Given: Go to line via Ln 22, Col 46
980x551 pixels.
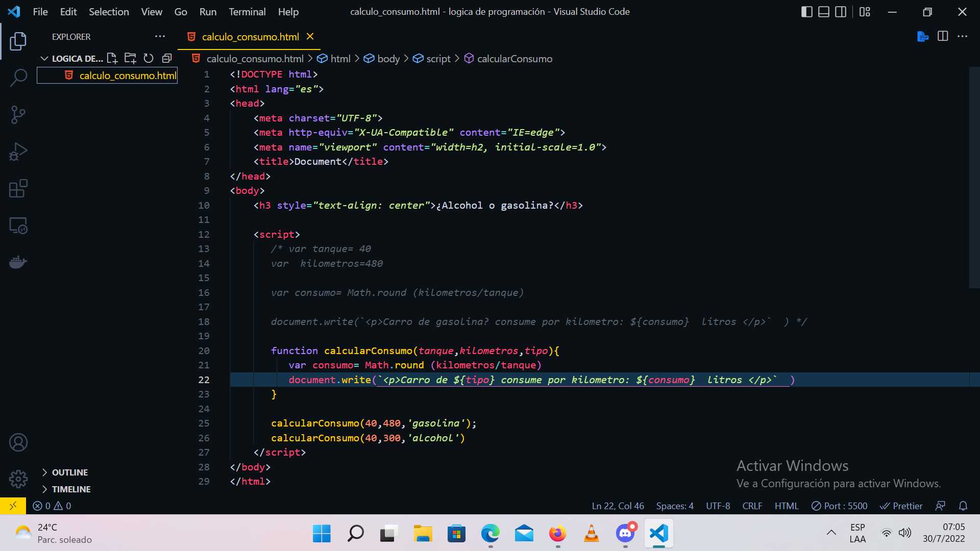Looking at the screenshot, I should click(618, 506).
